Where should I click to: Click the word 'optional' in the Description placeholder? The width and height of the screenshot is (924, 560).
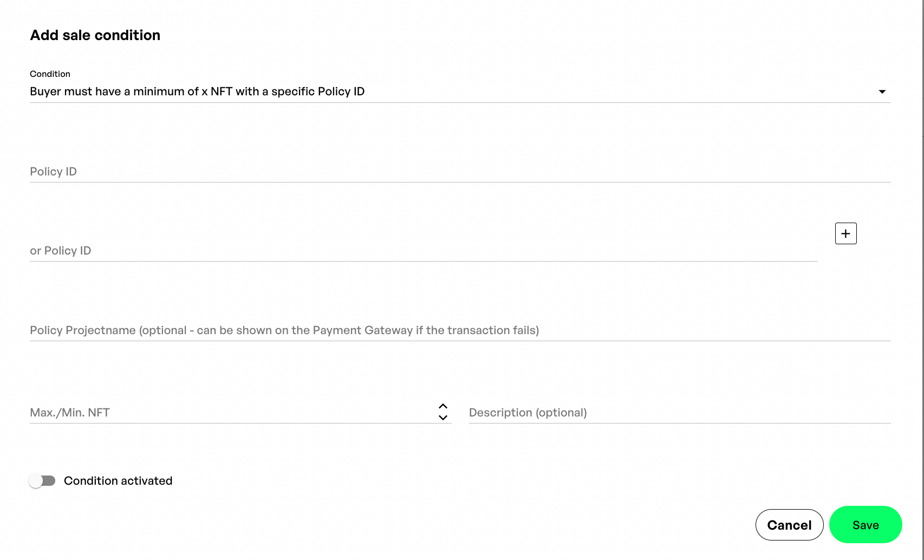(561, 413)
